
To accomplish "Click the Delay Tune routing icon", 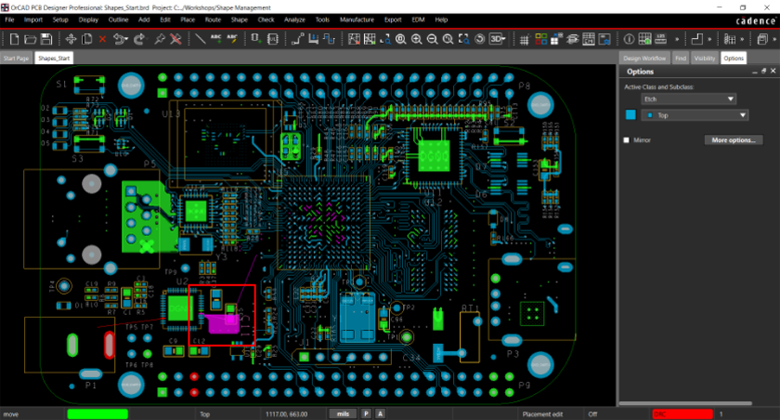I will tap(329, 39).
